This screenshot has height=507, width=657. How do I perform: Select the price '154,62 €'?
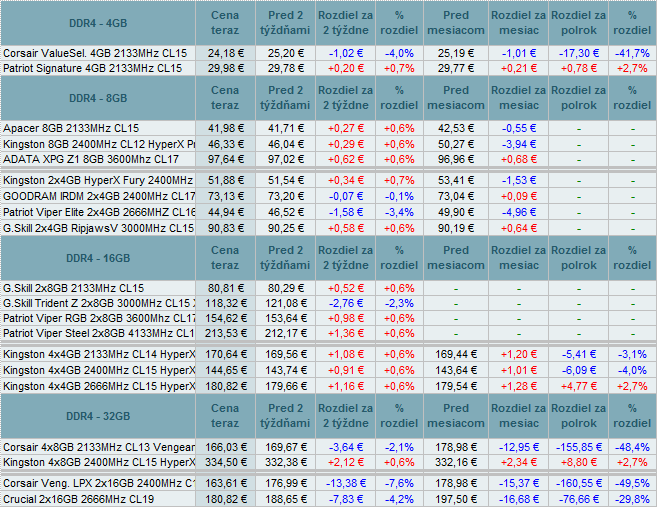[x=226, y=318]
